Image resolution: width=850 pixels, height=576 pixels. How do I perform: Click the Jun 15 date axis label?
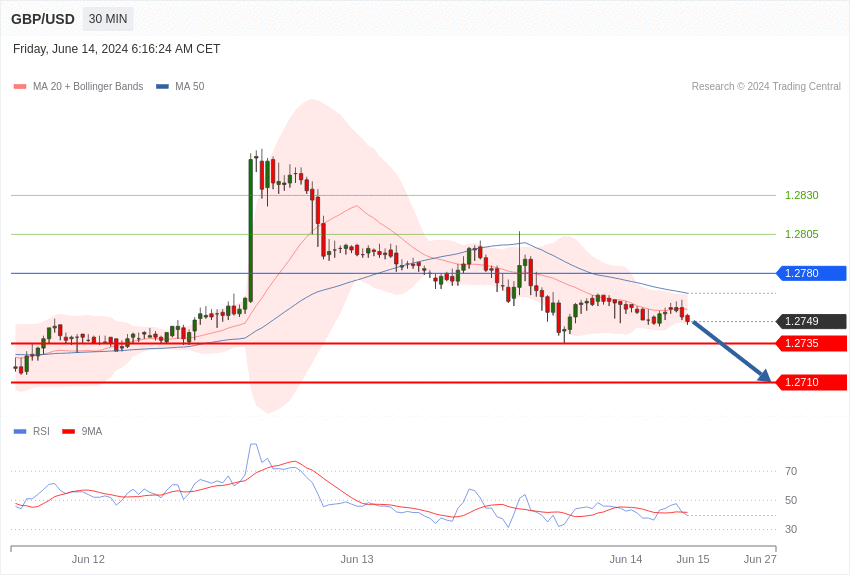pyautogui.click(x=693, y=559)
